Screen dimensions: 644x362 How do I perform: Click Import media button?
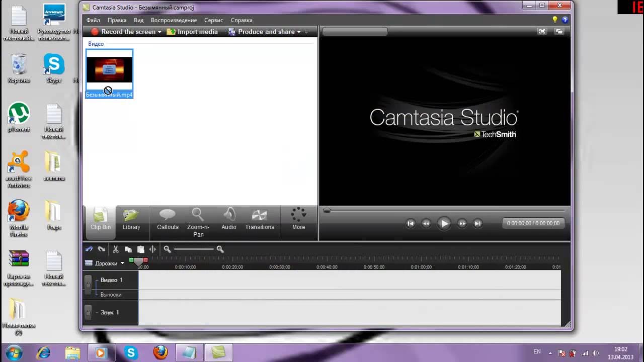tap(192, 32)
